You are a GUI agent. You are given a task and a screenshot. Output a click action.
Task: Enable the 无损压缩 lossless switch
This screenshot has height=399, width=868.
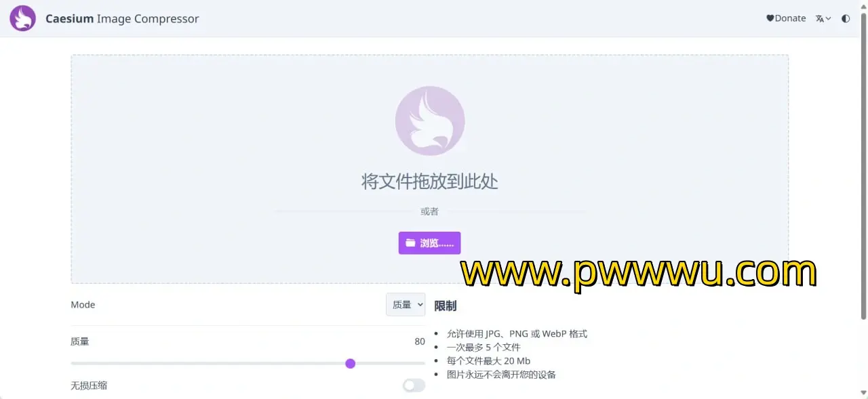coord(414,385)
